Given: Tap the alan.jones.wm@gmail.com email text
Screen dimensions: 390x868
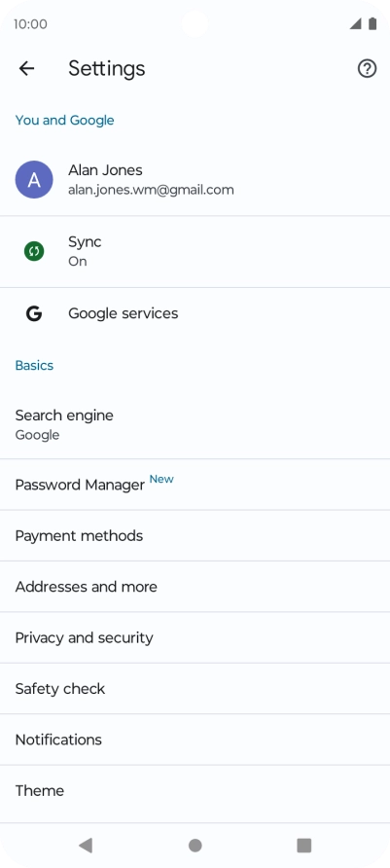Looking at the screenshot, I should click(151, 190).
